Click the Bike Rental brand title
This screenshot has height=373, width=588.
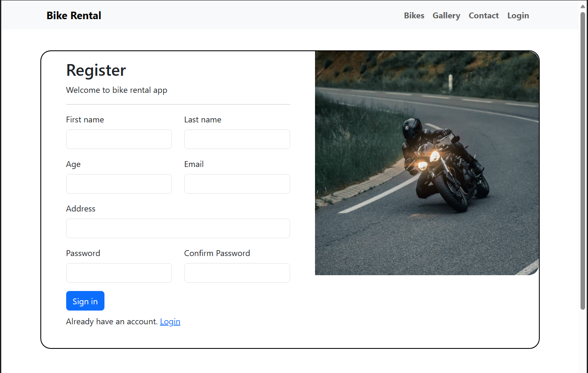pos(74,15)
